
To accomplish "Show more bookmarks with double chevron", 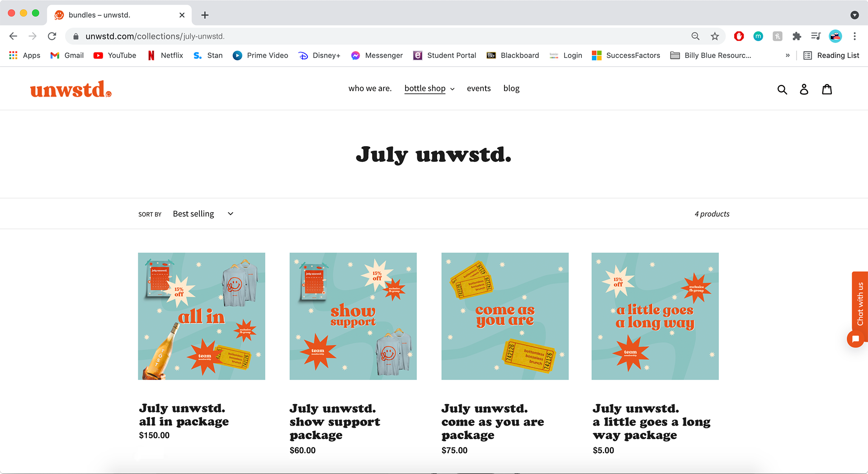I will pos(788,55).
